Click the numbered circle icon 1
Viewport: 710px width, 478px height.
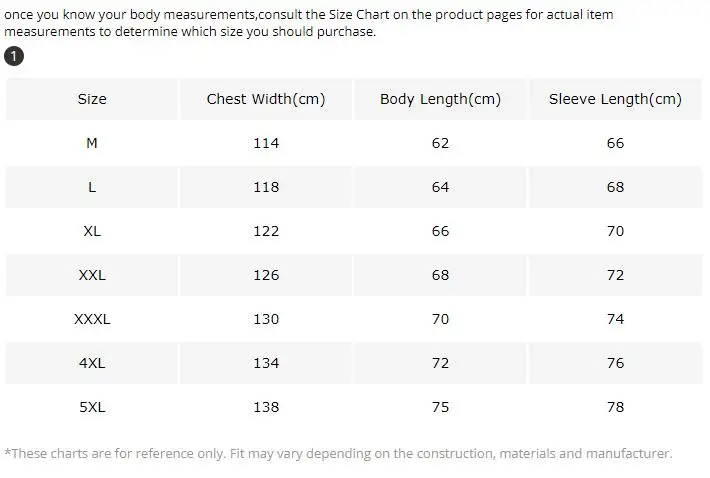tap(14, 56)
